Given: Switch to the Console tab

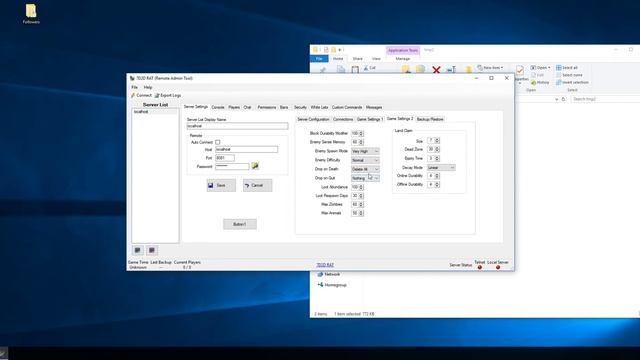Looking at the screenshot, I should (x=218, y=107).
